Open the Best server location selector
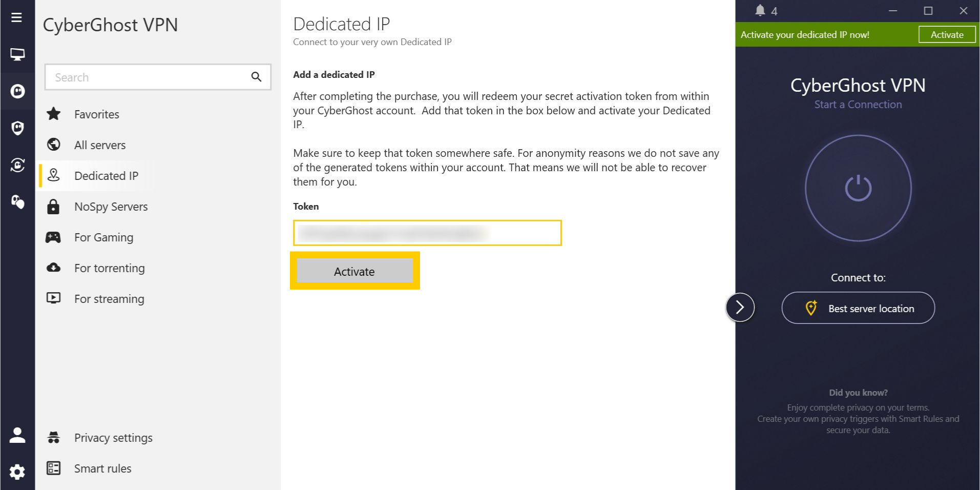The height and width of the screenshot is (490, 980). click(858, 308)
